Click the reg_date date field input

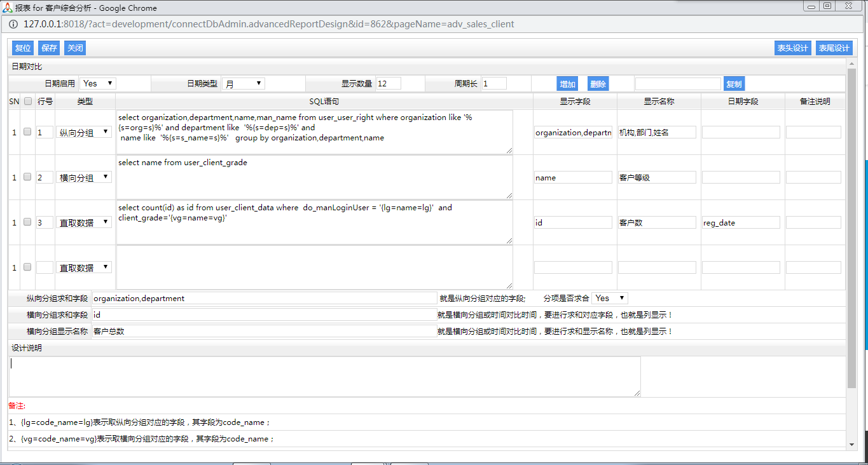tap(741, 223)
